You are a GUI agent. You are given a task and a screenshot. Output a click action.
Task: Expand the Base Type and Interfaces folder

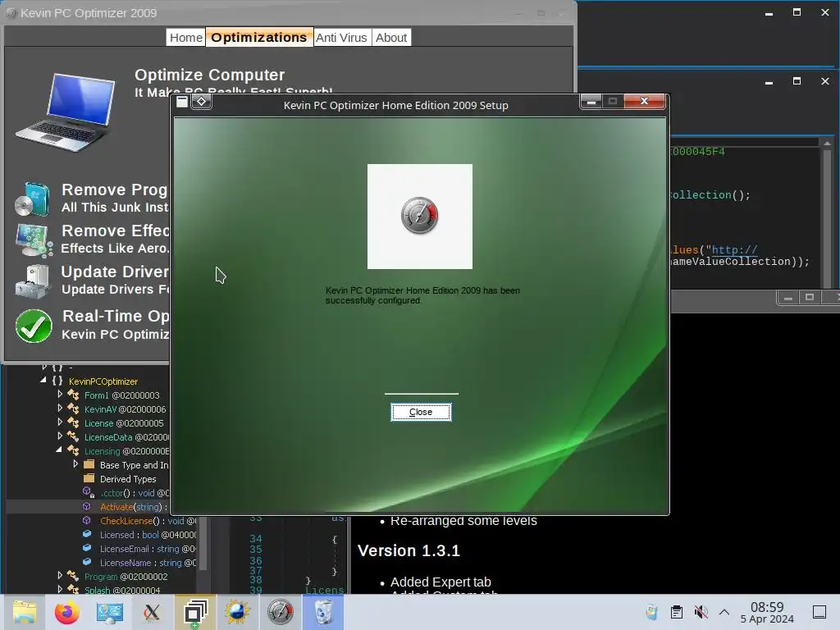[x=75, y=464]
